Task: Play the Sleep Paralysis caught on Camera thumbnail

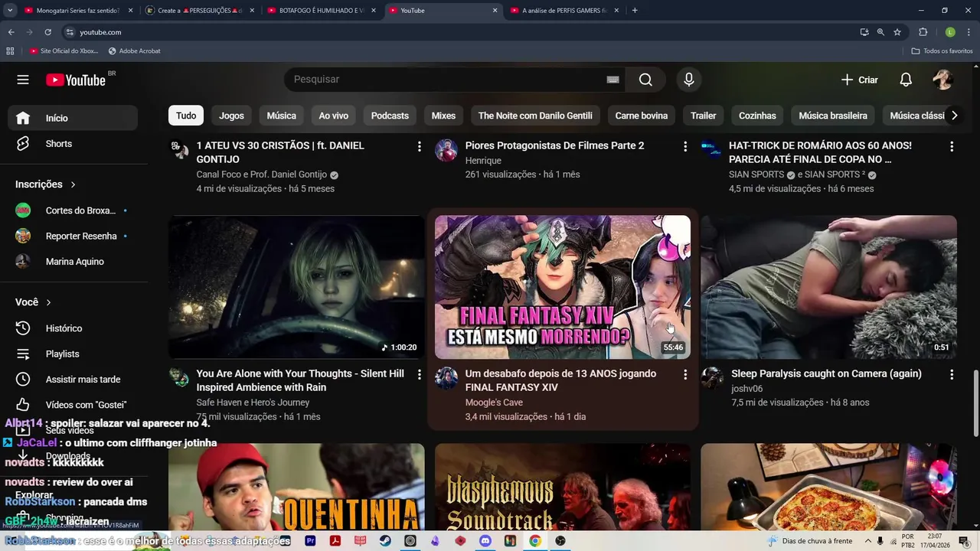Action: tap(828, 287)
